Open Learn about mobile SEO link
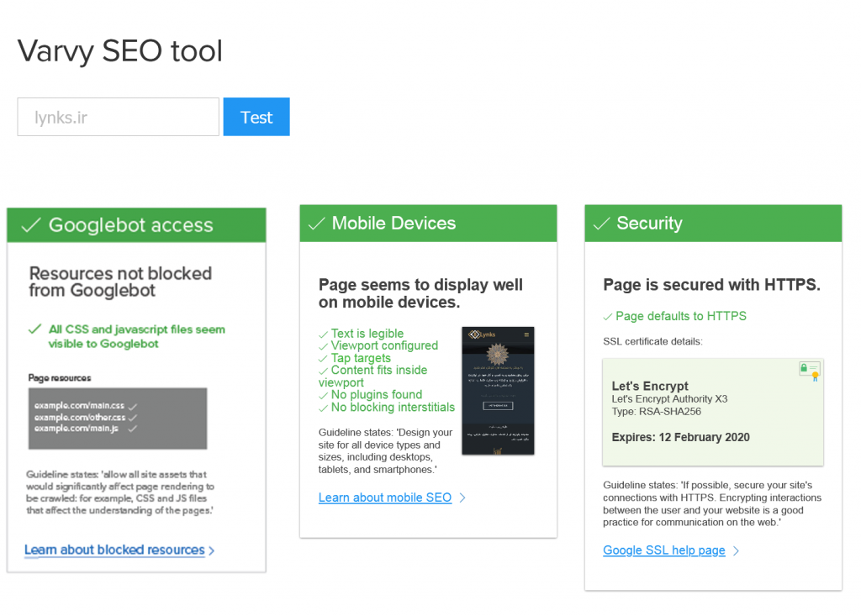Image resolution: width=861 pixels, height=616 pixels. (385, 498)
